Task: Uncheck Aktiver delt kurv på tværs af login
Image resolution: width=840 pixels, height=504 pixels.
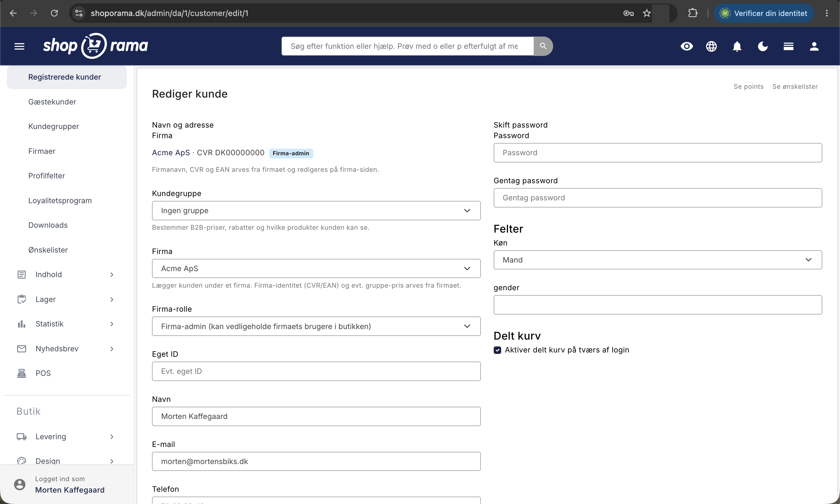Action: click(x=497, y=350)
